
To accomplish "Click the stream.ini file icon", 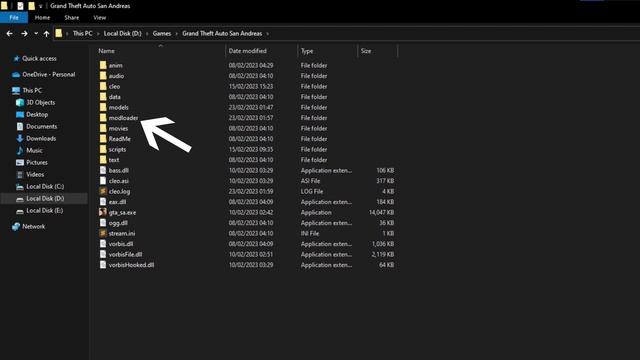I will [103, 233].
